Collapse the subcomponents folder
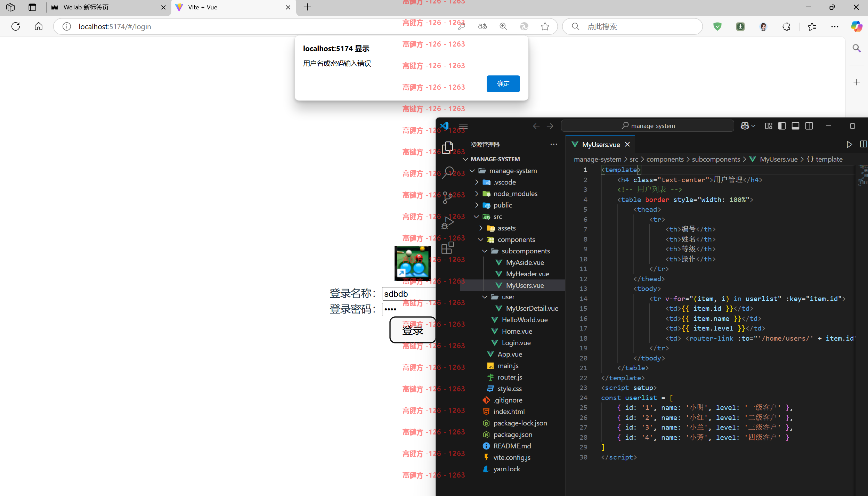This screenshot has width=868, height=496. pos(485,251)
